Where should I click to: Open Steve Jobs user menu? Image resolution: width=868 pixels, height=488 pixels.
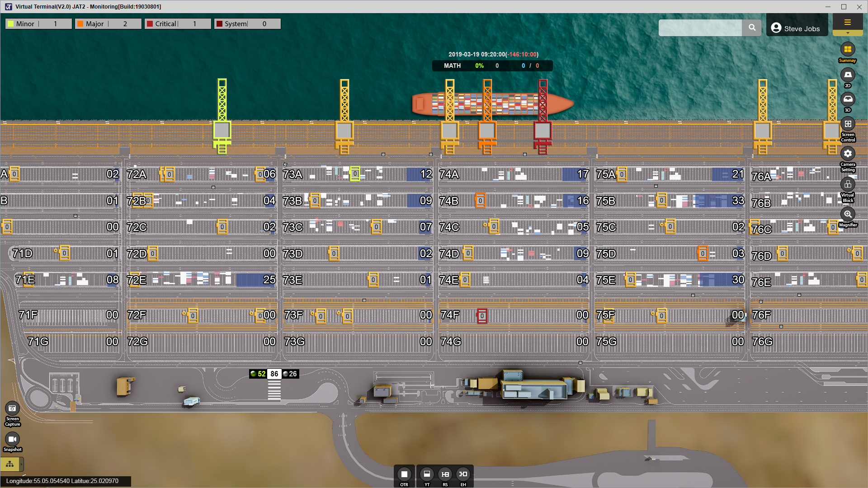tap(797, 28)
